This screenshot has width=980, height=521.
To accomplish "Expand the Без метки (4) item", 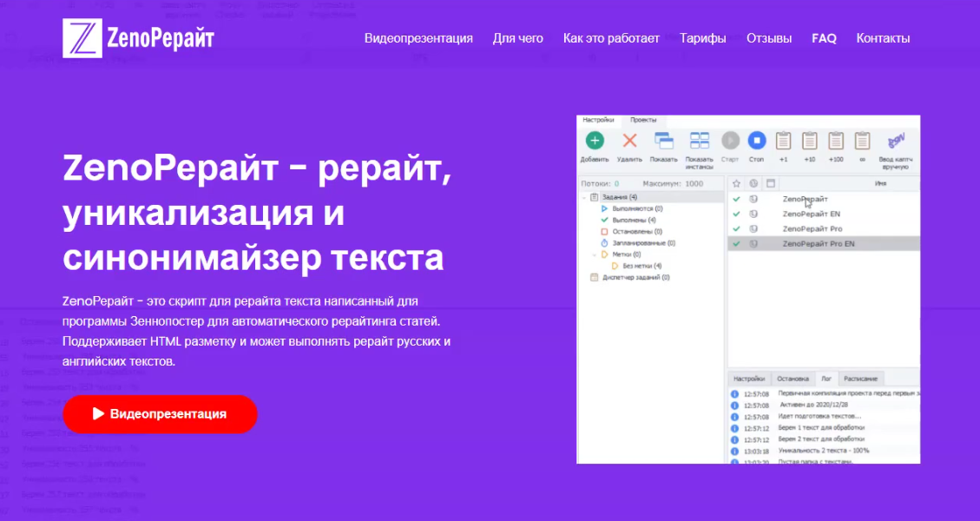I will [641, 266].
